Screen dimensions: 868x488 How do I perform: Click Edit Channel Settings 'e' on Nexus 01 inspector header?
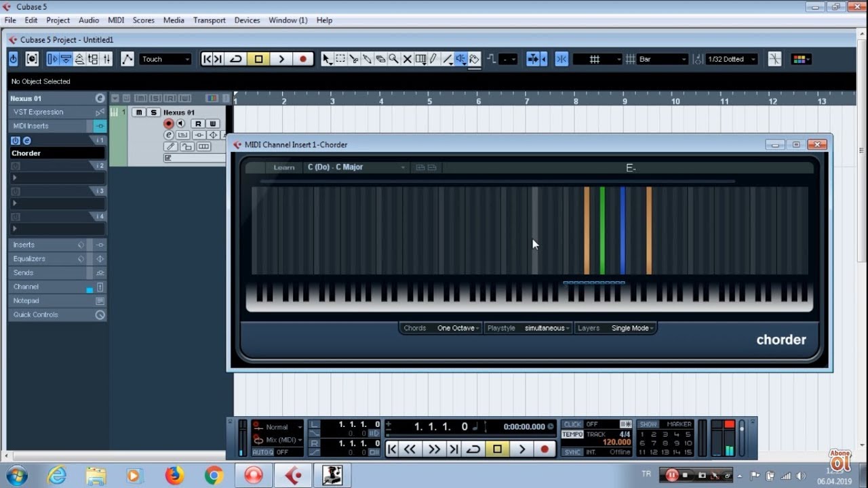click(x=100, y=98)
